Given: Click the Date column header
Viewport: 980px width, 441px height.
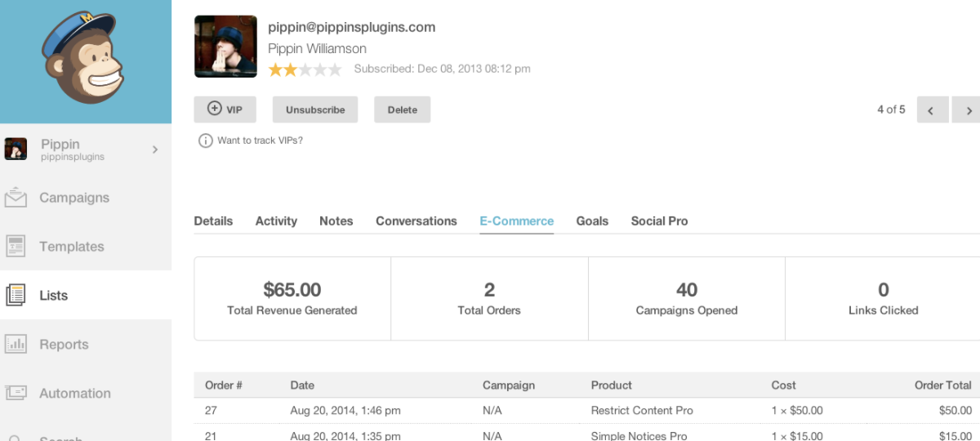Looking at the screenshot, I should (x=302, y=385).
